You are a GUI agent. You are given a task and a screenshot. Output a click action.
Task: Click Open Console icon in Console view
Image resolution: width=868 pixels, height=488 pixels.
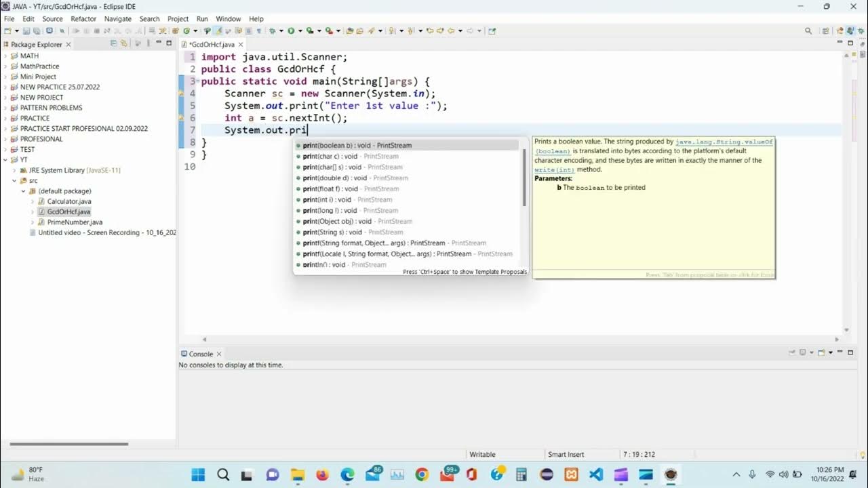821,352
